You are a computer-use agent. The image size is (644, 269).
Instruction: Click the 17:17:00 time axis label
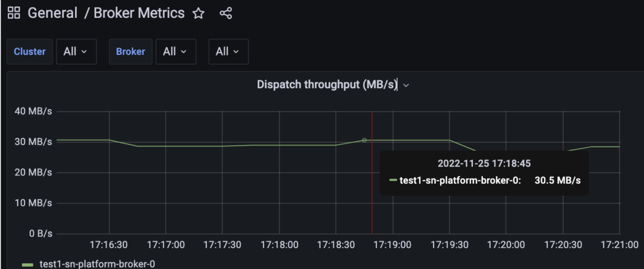click(x=166, y=245)
